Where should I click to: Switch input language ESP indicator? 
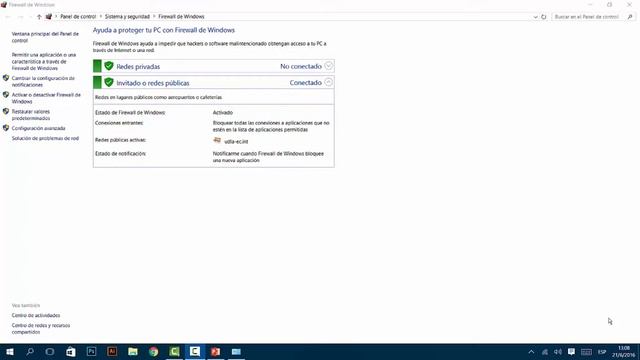(602, 352)
